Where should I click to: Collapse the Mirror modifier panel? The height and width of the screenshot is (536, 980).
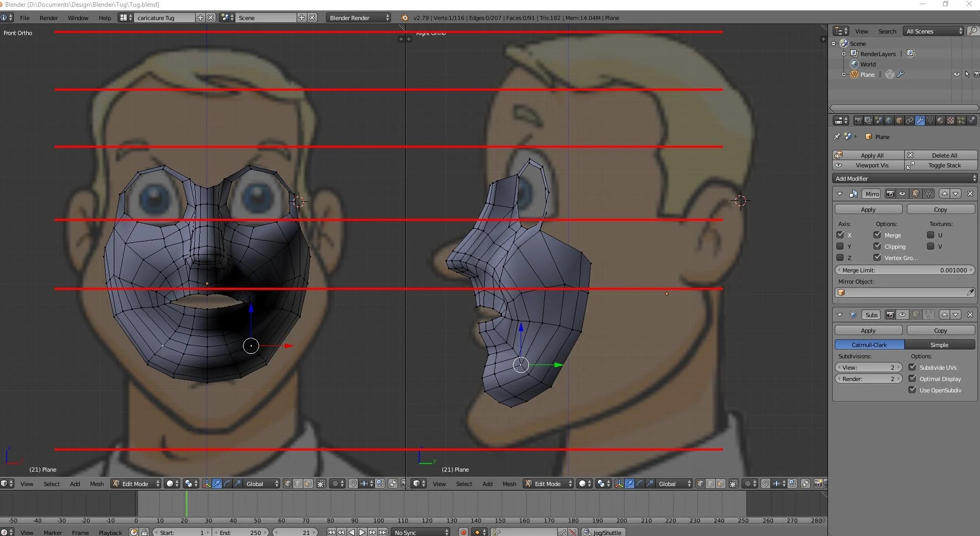pyautogui.click(x=839, y=194)
